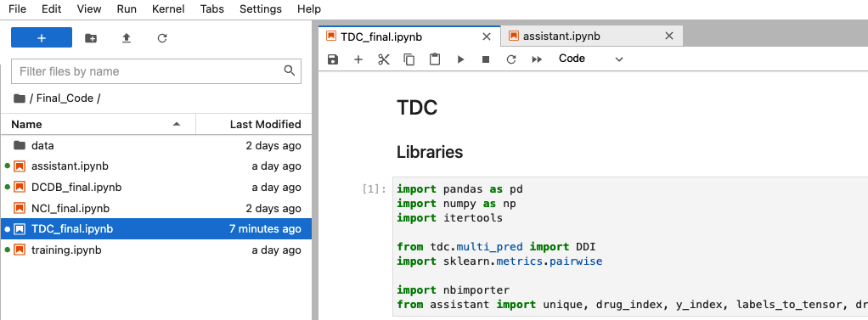Screen dimensions: 868x320
Task: Open the Edit menu
Action: click(x=52, y=8)
